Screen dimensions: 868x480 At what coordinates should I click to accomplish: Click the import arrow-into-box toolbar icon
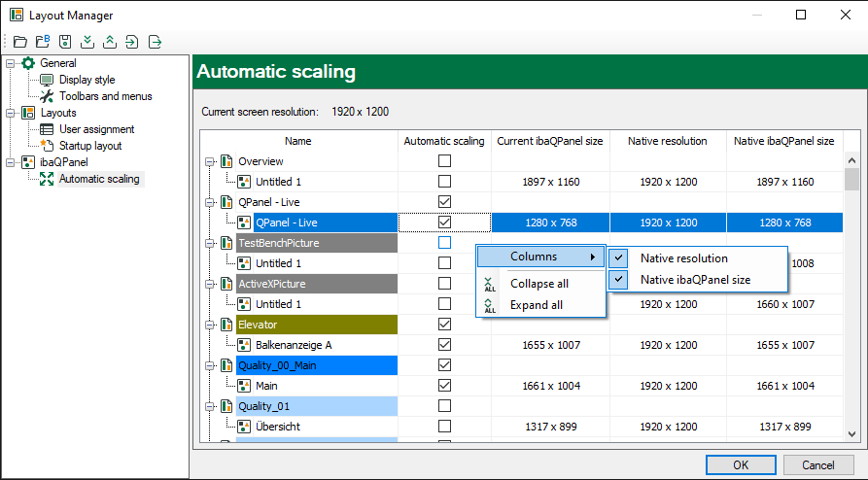point(132,42)
